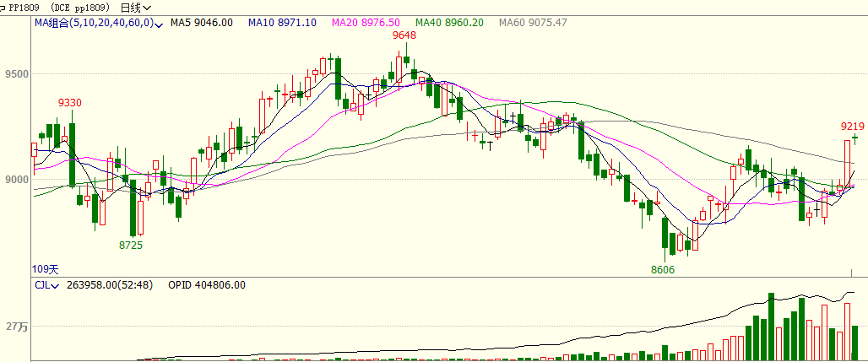
Task: Click the 8606 low price marker
Action: click(663, 269)
